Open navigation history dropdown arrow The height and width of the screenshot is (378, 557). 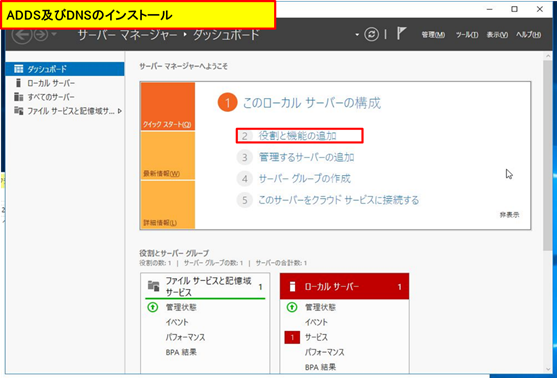pyautogui.click(x=54, y=34)
